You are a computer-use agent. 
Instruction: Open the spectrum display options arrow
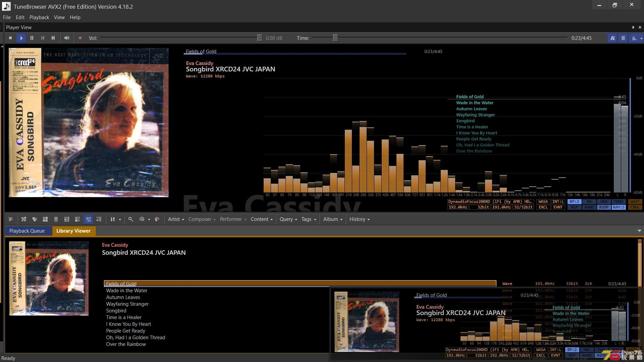pyautogui.click(x=641, y=38)
